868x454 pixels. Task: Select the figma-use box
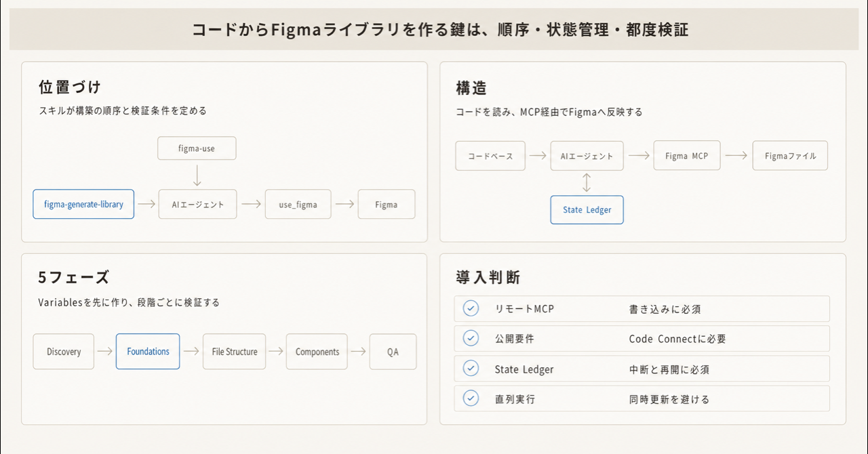click(x=197, y=148)
